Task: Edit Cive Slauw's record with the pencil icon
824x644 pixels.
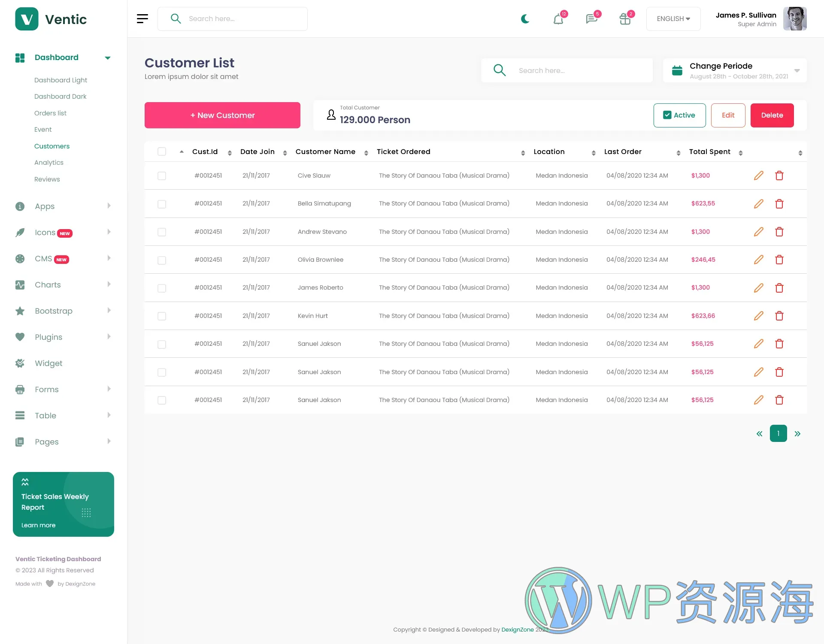Action: (758, 175)
